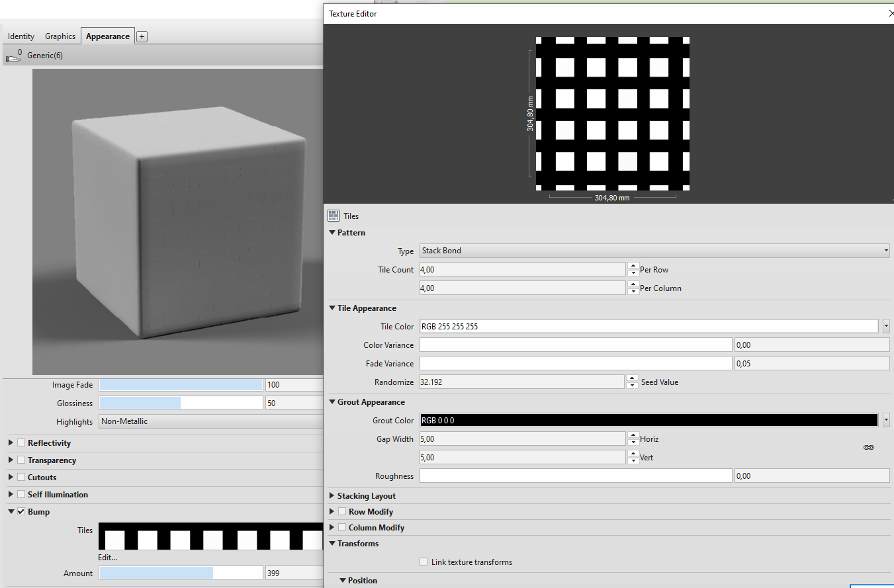Expand the Row Modify section
Image resolution: width=894 pixels, height=588 pixels.
332,512
